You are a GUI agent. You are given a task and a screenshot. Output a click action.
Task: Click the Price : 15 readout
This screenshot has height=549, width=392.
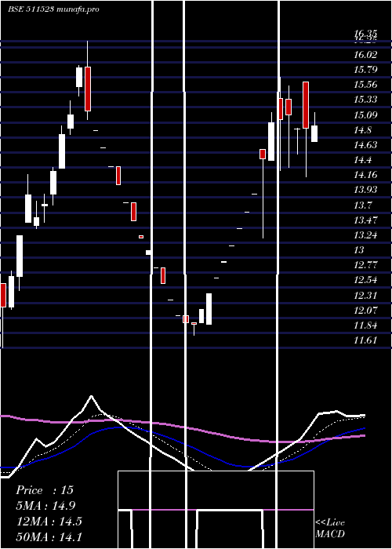pos(45,490)
